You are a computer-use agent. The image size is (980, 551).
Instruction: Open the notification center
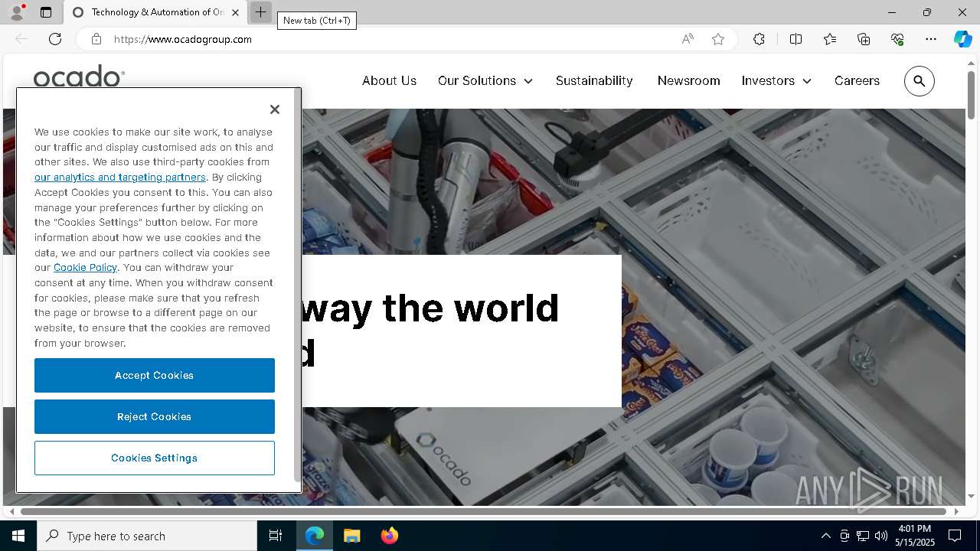[x=955, y=536]
